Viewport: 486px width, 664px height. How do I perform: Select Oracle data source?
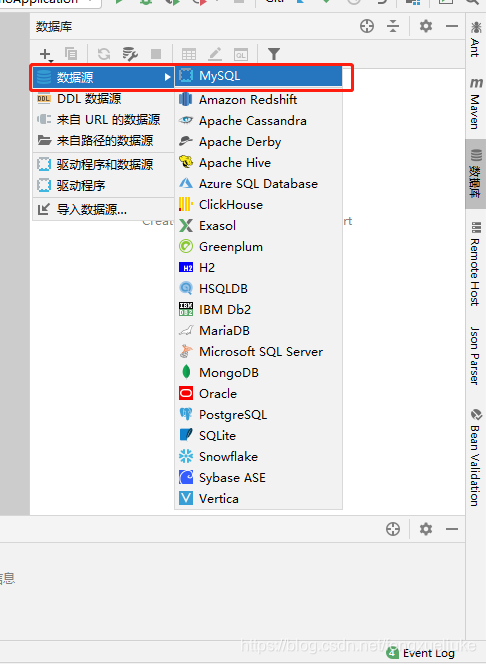(x=258, y=393)
